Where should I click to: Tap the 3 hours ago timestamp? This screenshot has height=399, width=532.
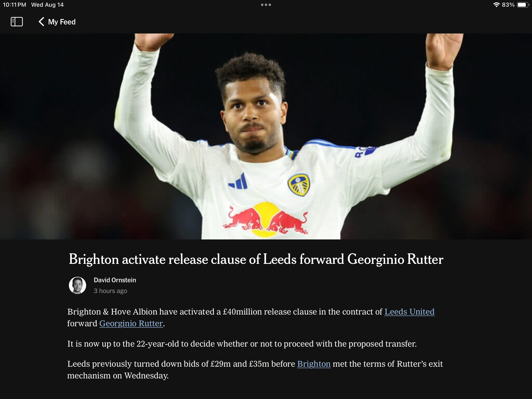110,291
